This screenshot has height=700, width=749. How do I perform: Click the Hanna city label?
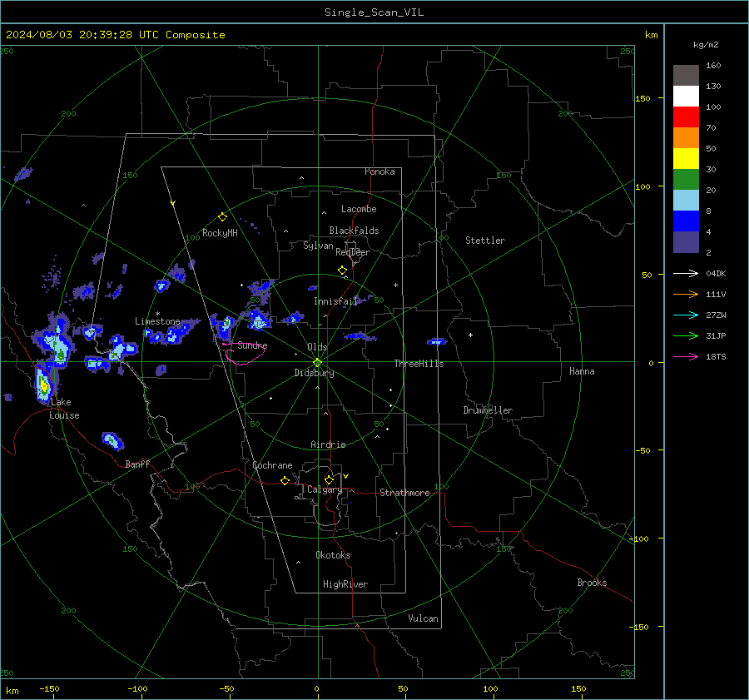582,371
